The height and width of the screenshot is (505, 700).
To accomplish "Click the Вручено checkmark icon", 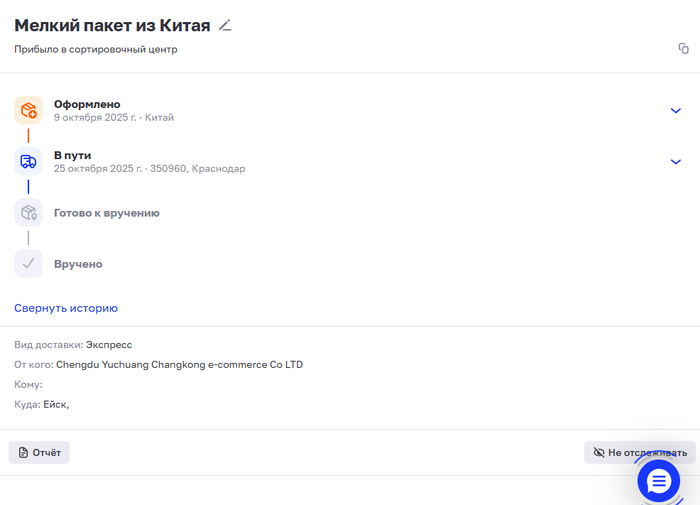I will click(28, 263).
